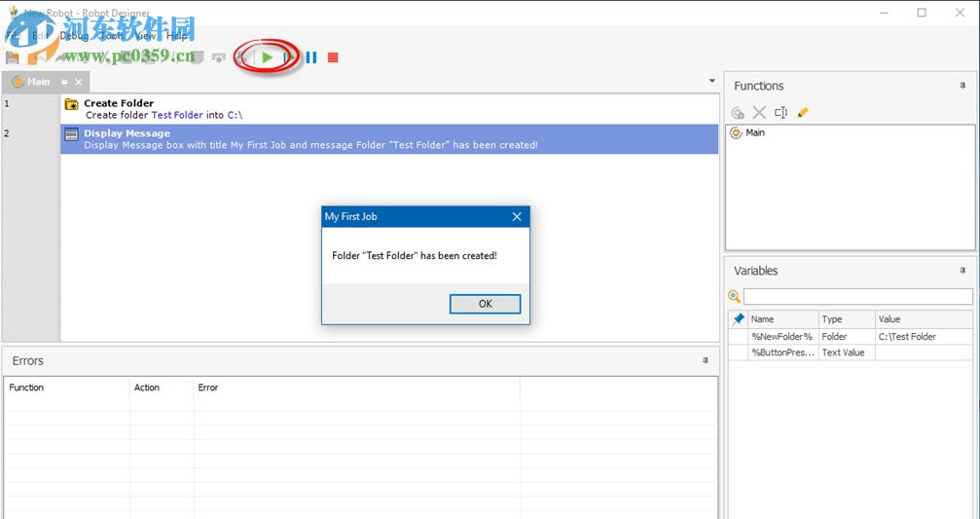Image resolution: width=980 pixels, height=519 pixels.
Task: Click the Action column header in Errors
Action: point(162,388)
